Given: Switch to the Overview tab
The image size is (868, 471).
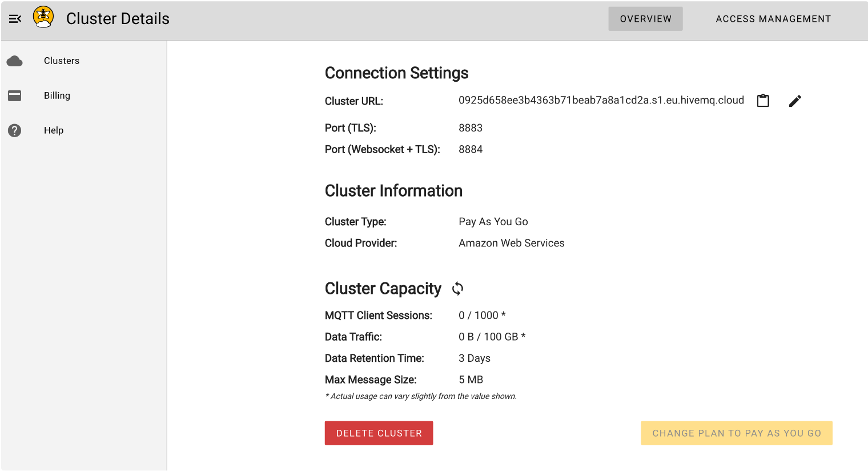Looking at the screenshot, I should 645,19.
